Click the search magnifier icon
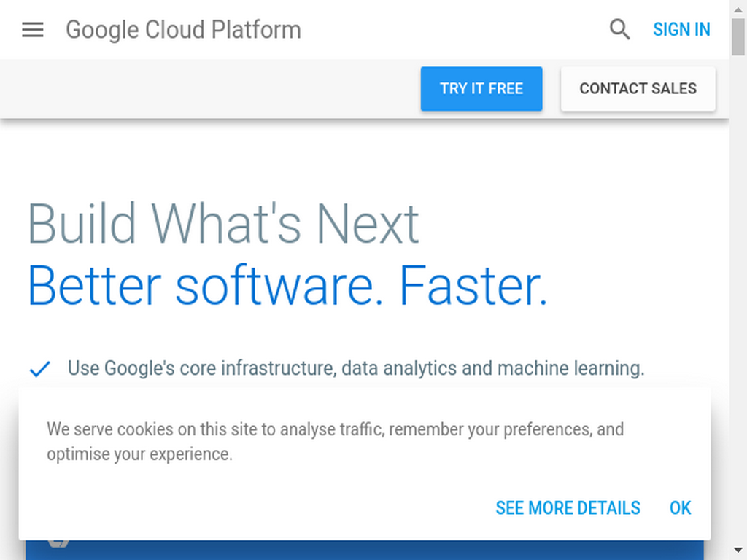Viewport: 747px width, 560px height. click(x=619, y=29)
